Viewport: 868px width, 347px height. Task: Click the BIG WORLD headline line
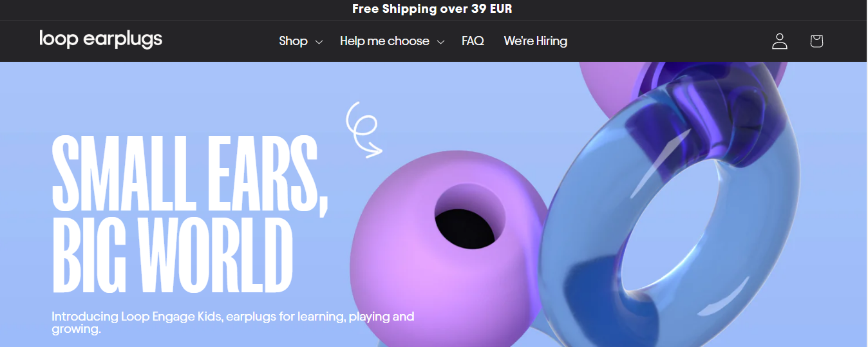(173, 256)
